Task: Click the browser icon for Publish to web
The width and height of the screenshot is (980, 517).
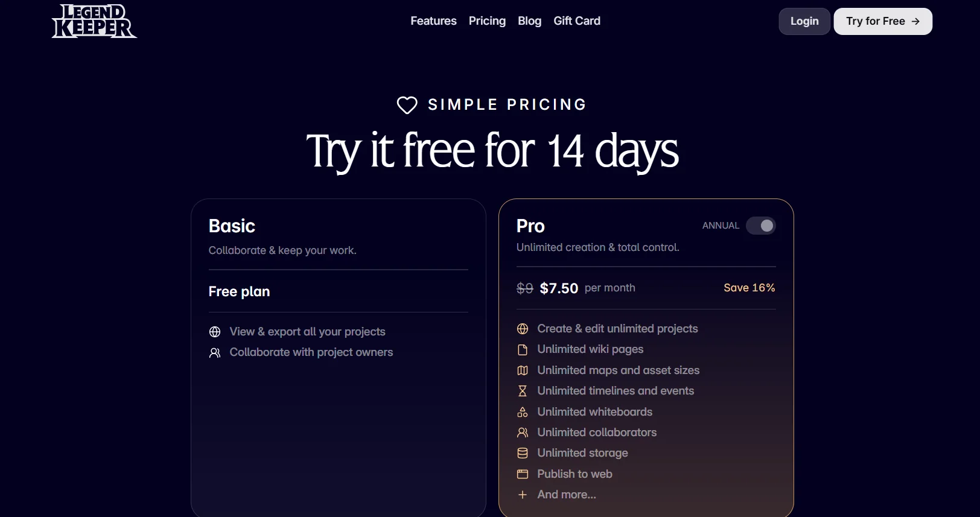Action: tap(523, 474)
